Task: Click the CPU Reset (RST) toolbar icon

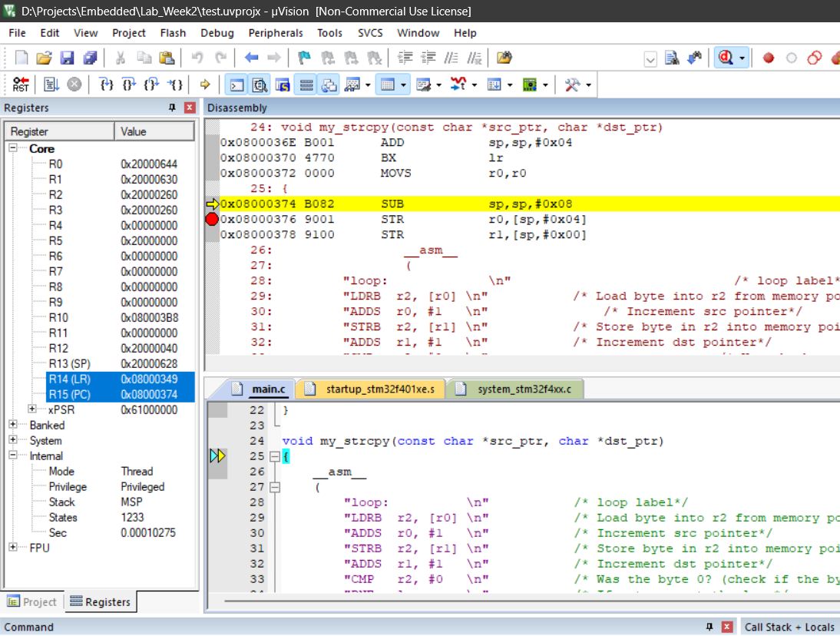Action: pos(21,84)
